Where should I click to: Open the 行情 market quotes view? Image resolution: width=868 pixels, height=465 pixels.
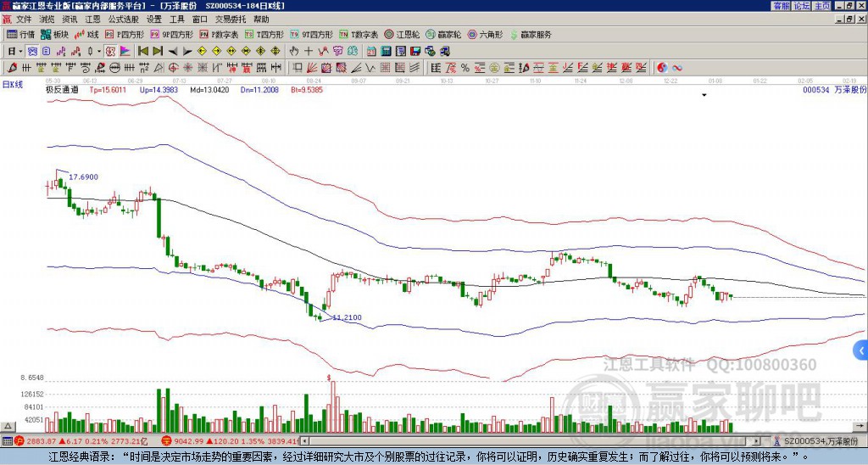pos(21,34)
